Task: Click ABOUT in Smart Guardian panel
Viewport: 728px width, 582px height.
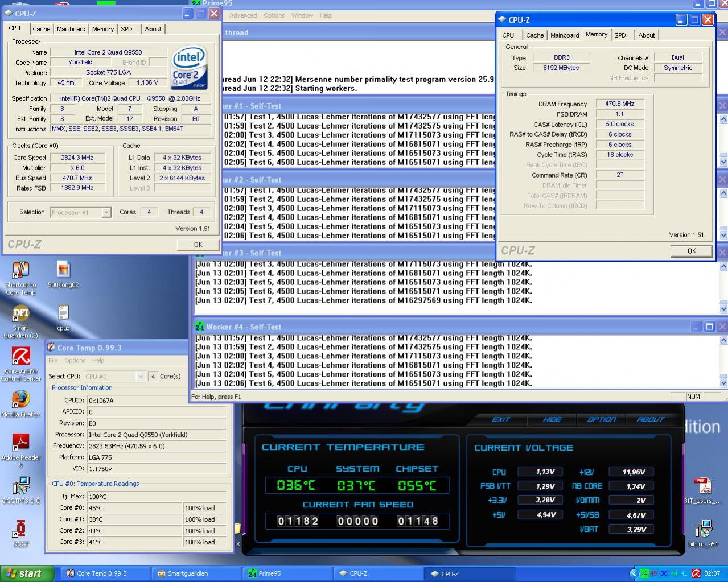Action: click(x=651, y=419)
